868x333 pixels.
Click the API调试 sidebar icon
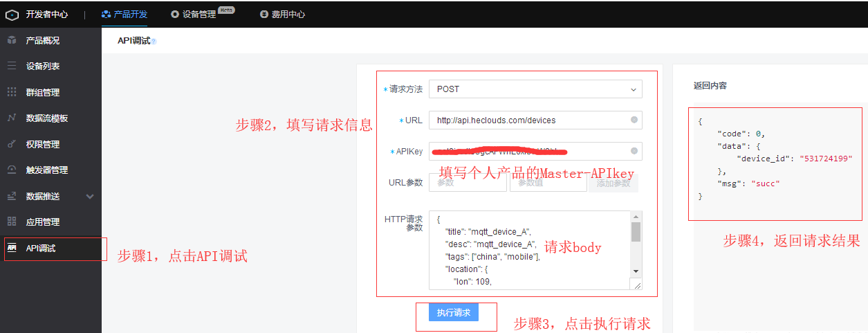tap(12, 248)
